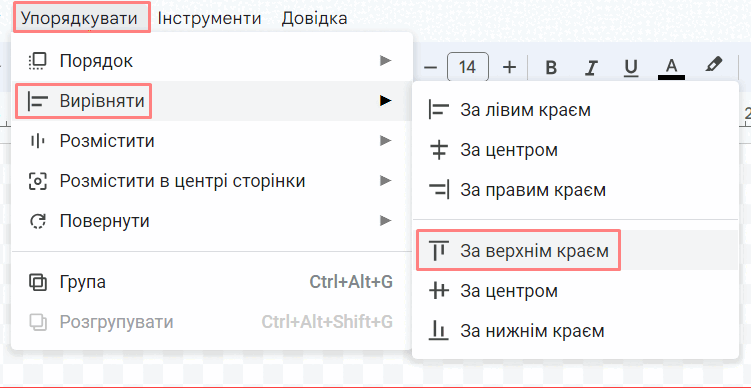
Task: Expand arrow of Розмістити в центрі сторінки
Action: (x=386, y=181)
